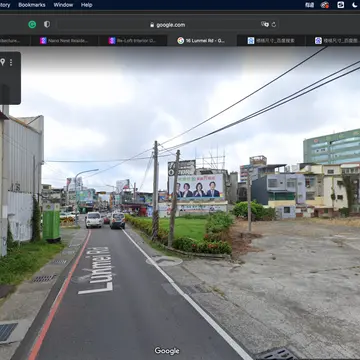Click the Google logo at bottom

[167, 351]
